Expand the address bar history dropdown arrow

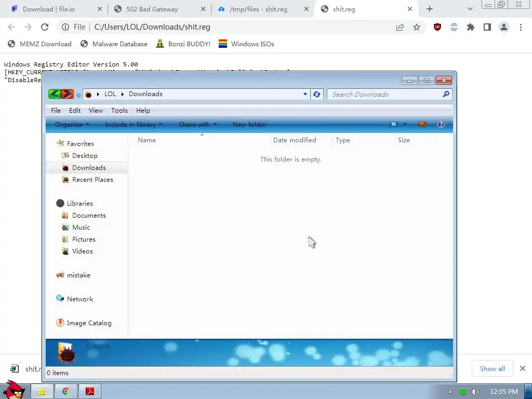point(305,95)
